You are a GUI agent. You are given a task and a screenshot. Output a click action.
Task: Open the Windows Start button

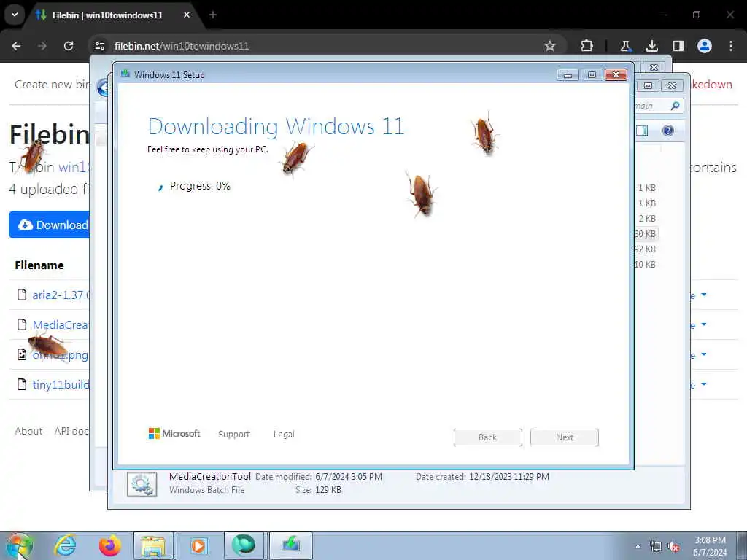click(19, 545)
